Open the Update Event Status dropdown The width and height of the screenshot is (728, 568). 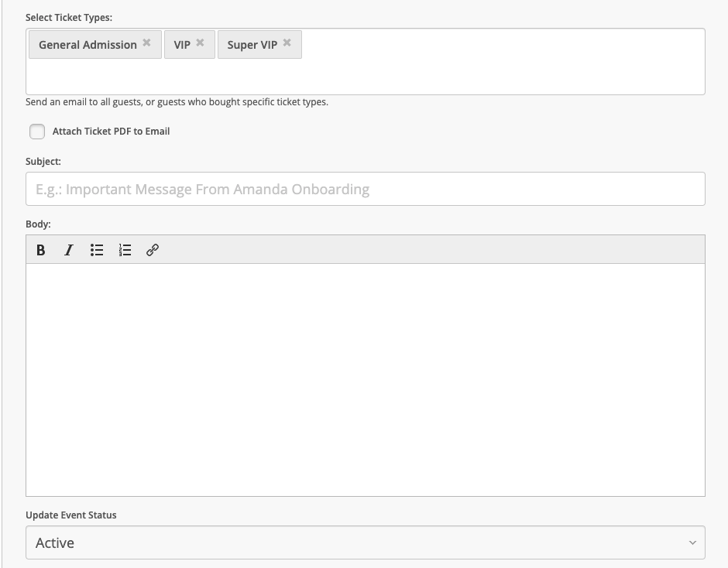[364, 542]
